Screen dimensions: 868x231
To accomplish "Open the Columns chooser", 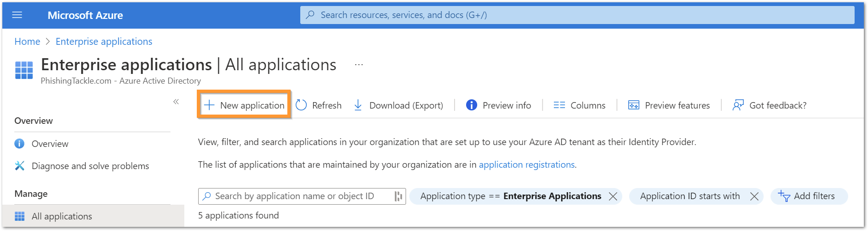I will [579, 105].
